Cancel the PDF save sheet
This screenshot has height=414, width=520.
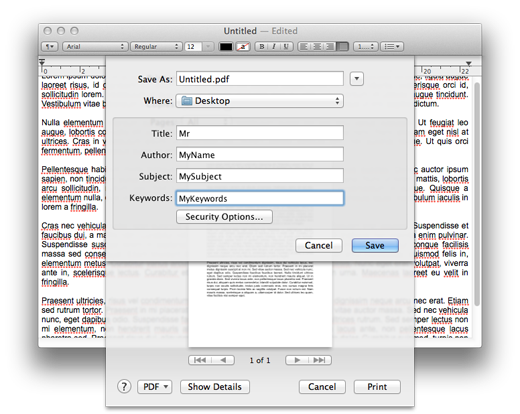[x=319, y=246]
